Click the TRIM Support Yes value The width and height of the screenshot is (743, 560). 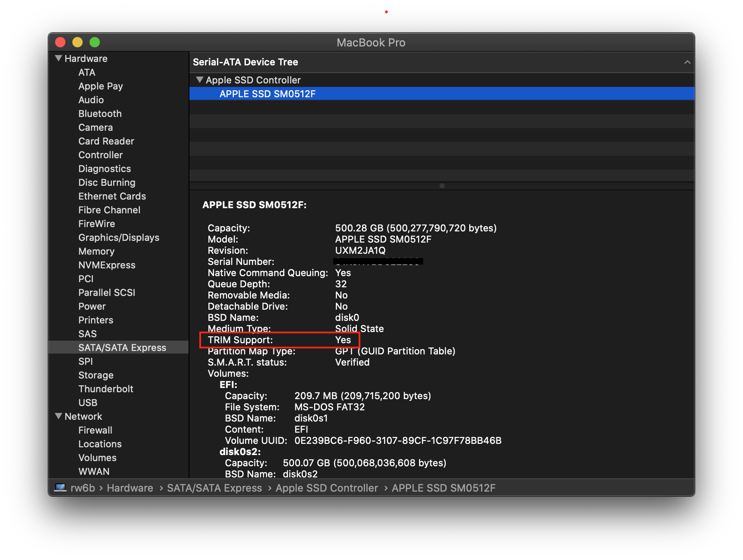[x=343, y=340]
